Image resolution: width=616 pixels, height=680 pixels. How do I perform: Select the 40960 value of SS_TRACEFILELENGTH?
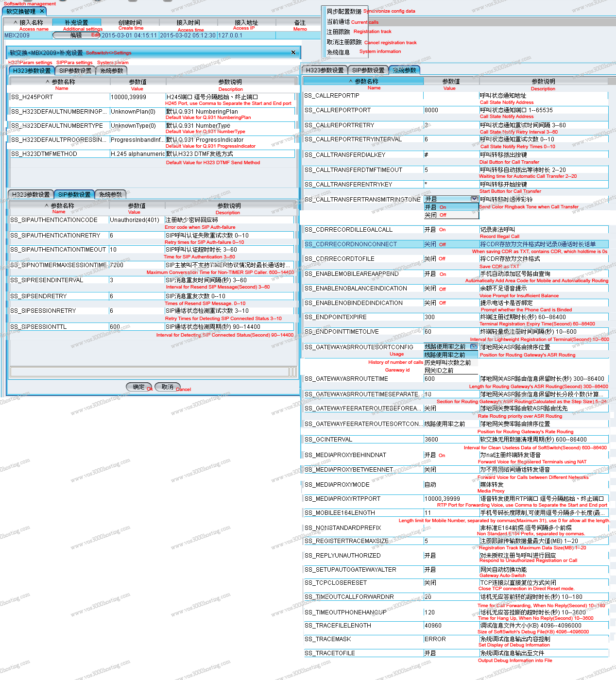[451, 626]
